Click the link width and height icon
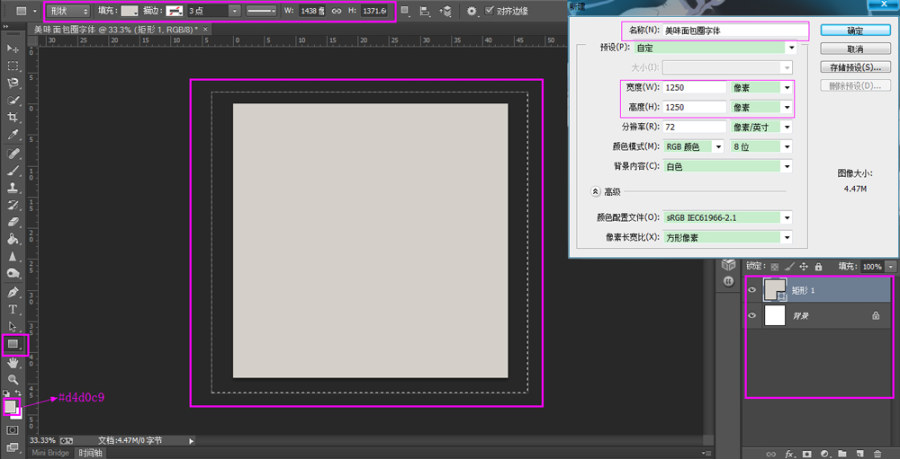900x459 pixels. 336,11
